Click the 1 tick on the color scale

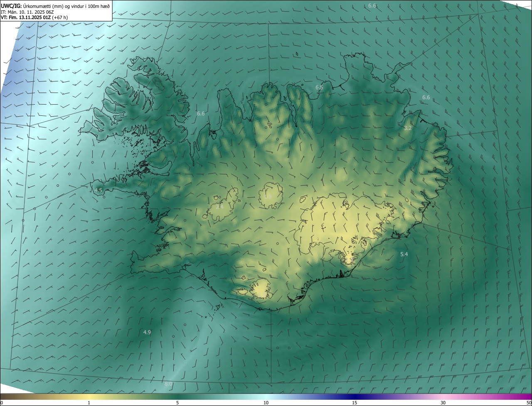click(x=89, y=403)
